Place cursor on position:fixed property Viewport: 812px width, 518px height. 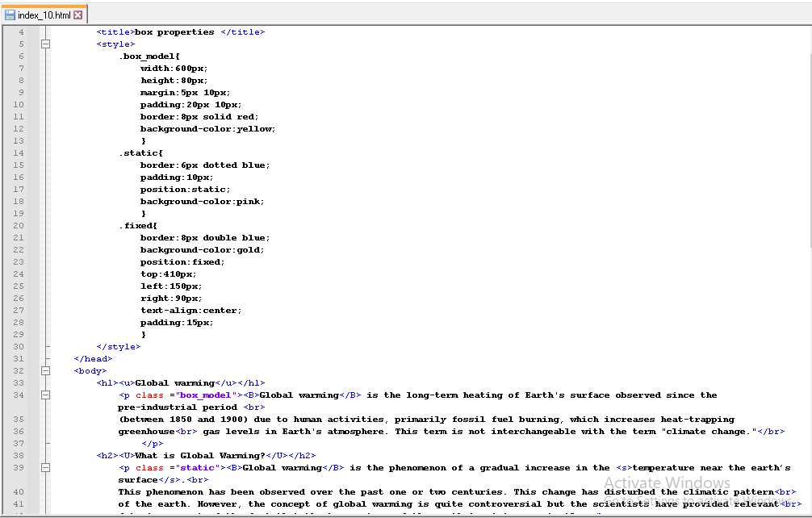[182, 262]
